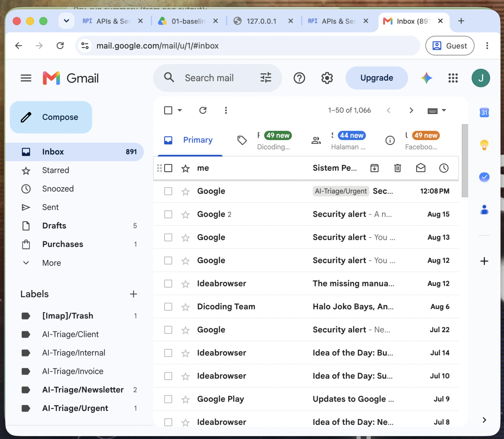Open the Support help icon
504x439 pixels.
(299, 78)
